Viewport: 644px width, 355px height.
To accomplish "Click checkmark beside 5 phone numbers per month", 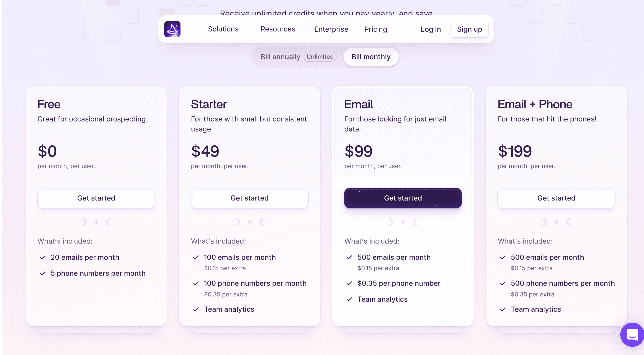I will click(x=42, y=273).
